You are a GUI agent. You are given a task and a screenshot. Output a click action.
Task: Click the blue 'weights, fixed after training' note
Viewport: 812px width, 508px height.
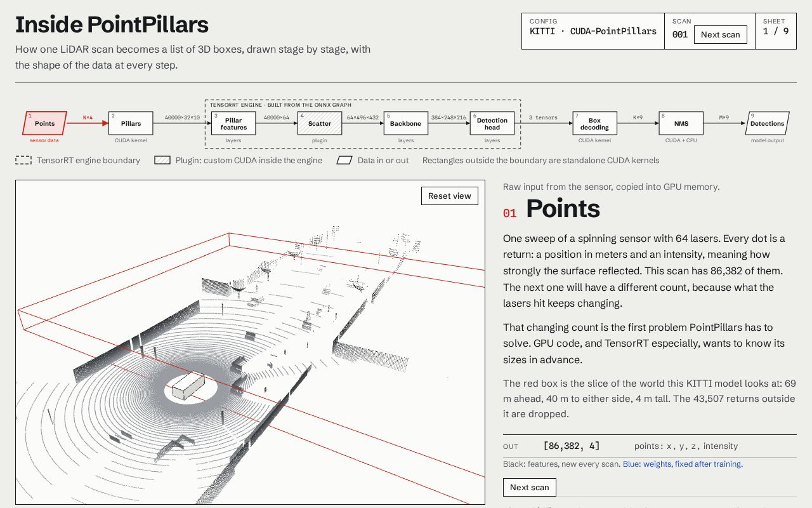pos(683,464)
